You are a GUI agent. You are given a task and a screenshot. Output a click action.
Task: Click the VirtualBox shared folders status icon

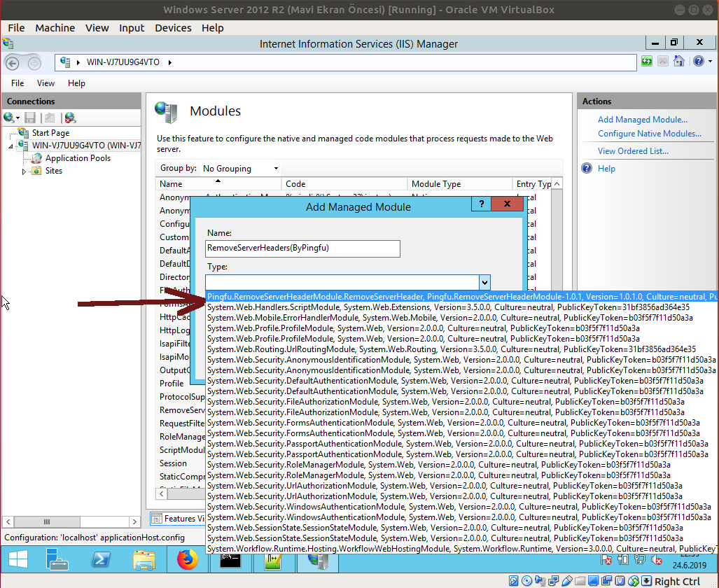click(x=580, y=581)
